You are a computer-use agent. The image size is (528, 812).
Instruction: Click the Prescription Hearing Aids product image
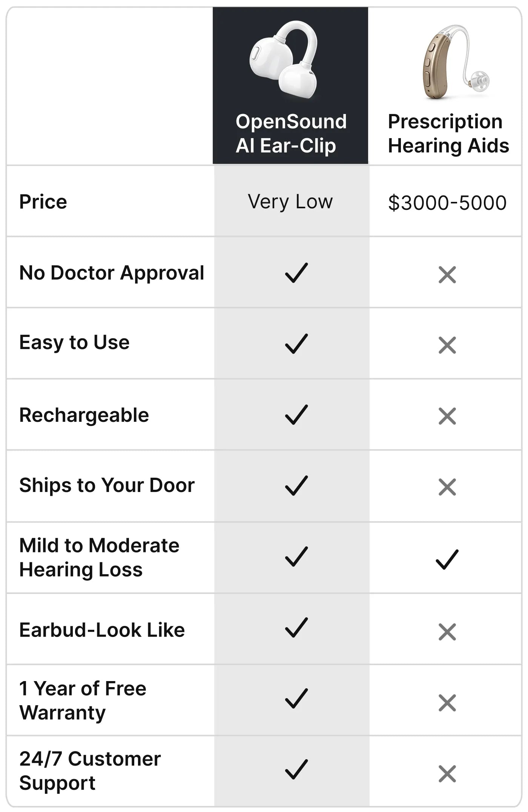[456, 62]
